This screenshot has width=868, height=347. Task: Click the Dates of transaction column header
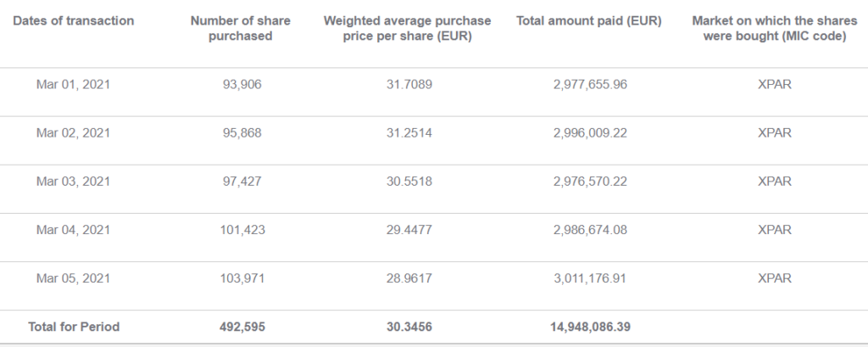pos(74,21)
